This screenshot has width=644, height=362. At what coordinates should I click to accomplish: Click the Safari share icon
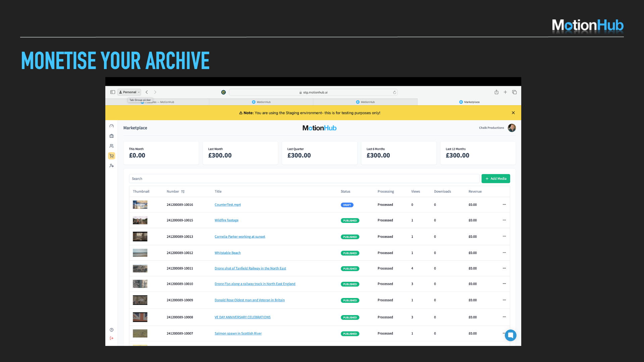(496, 92)
